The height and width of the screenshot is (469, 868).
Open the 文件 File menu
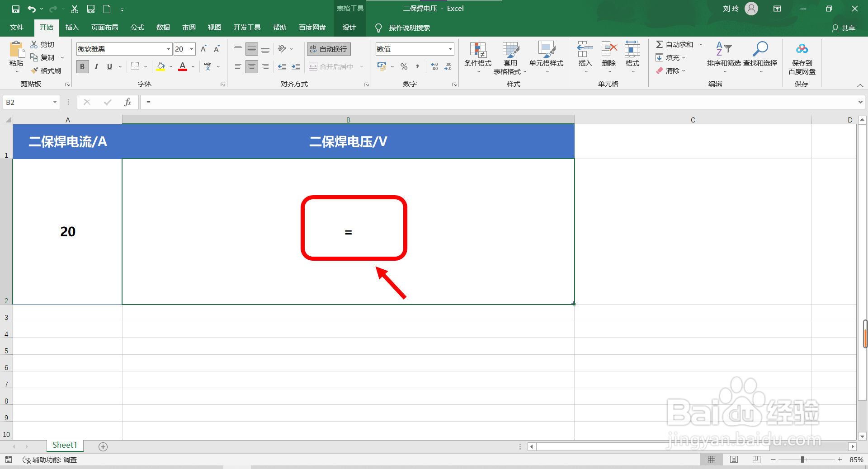[x=17, y=28]
